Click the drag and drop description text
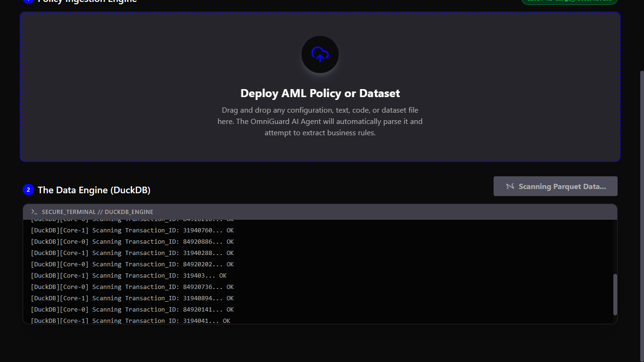 320,122
